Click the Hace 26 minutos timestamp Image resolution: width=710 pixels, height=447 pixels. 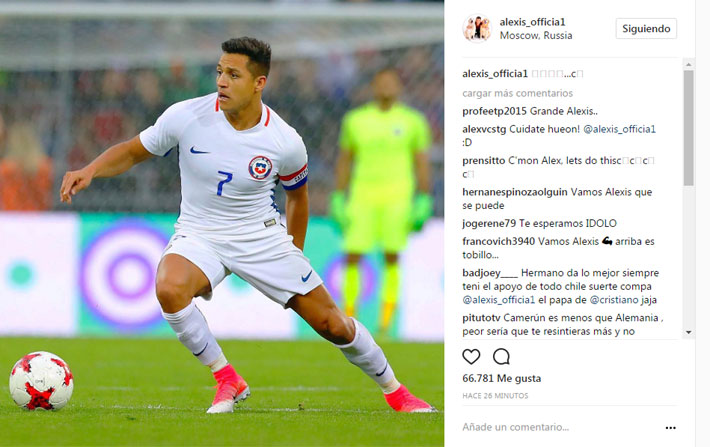tap(495, 395)
